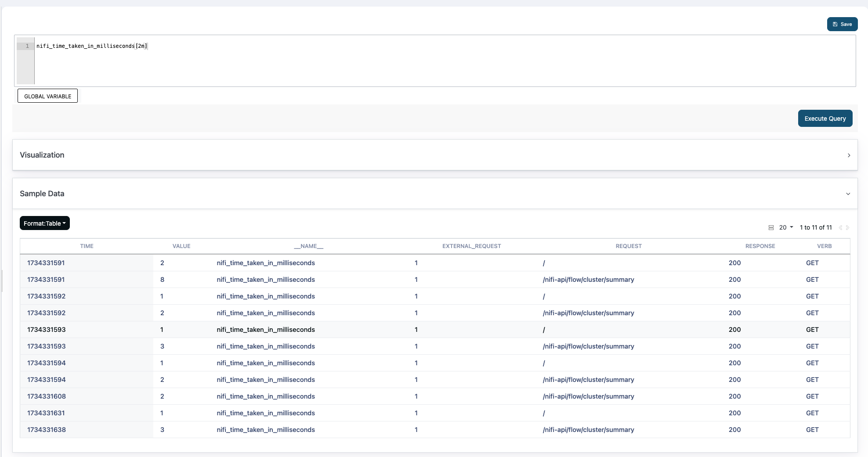
Task: Click the EXTERNAL_REQUEST column header
Action: point(471,246)
